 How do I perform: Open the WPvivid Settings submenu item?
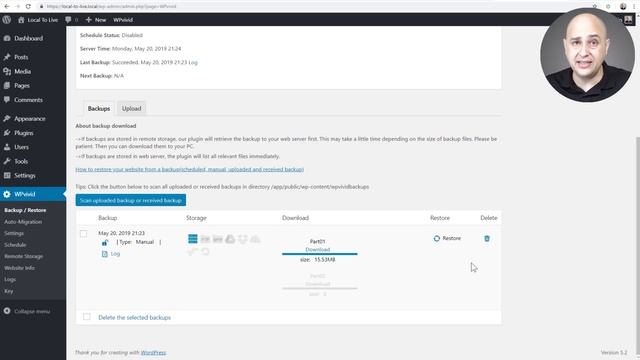click(x=14, y=233)
